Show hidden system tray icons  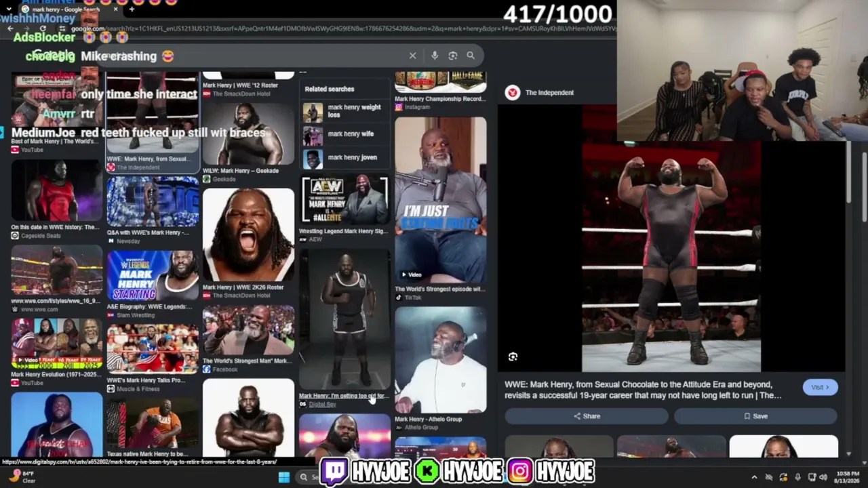click(754, 477)
